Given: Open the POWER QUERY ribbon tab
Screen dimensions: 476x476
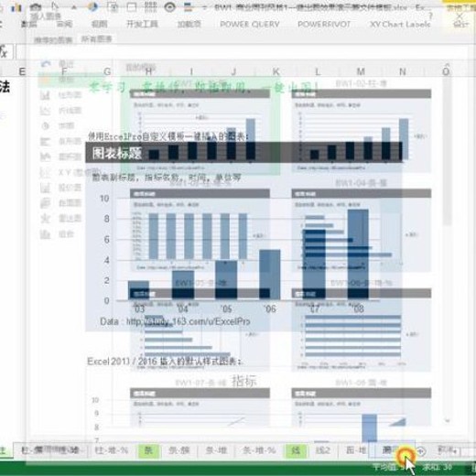Looking at the screenshot, I should (x=250, y=24).
